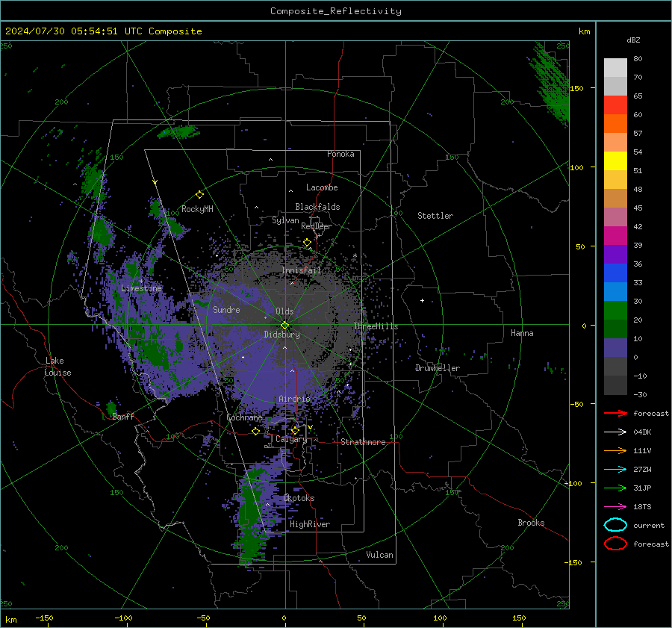
Task: Click the Sundre town label
Action: click(226, 309)
